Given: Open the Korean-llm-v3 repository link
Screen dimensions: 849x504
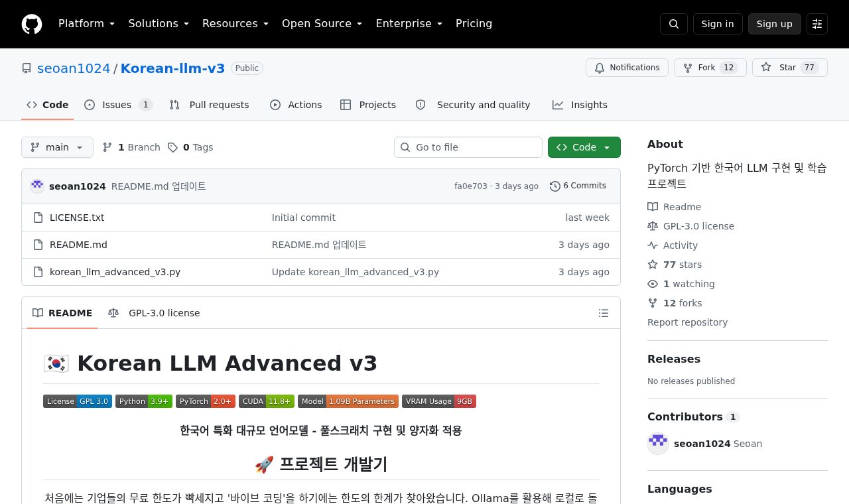Looking at the screenshot, I should point(172,68).
